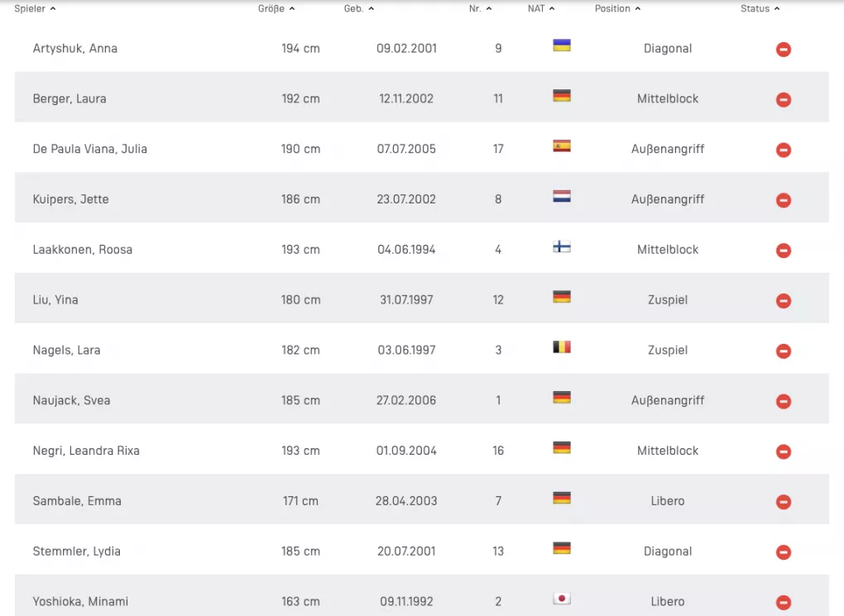Screen dimensions: 844x616
Task: Click Finland flag for Laakkonen, Roosa
Action: pyautogui.click(x=562, y=246)
